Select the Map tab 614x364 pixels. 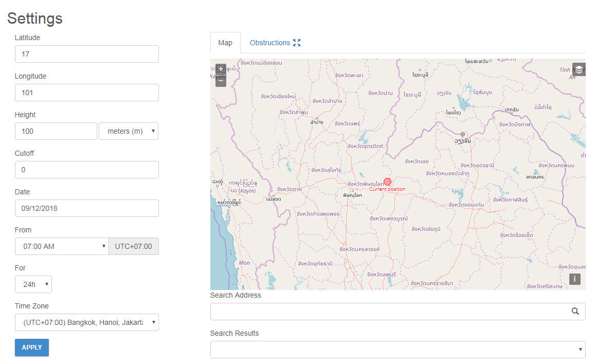click(x=225, y=43)
